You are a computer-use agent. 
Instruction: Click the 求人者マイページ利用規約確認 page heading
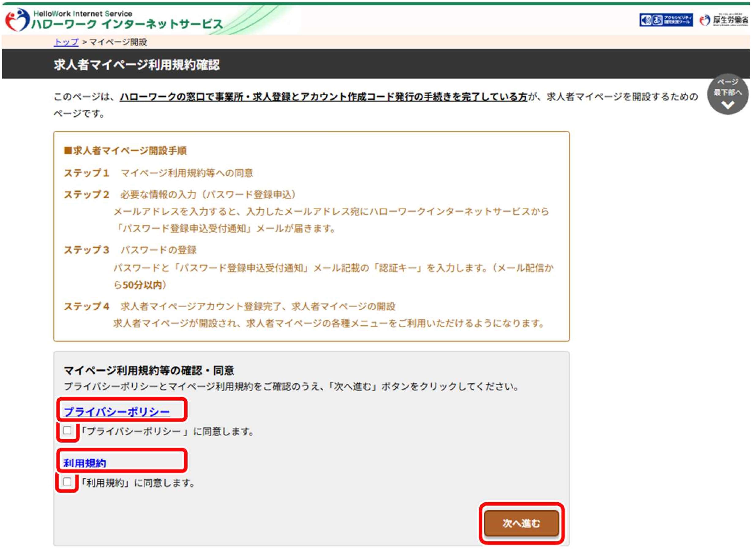tap(137, 65)
